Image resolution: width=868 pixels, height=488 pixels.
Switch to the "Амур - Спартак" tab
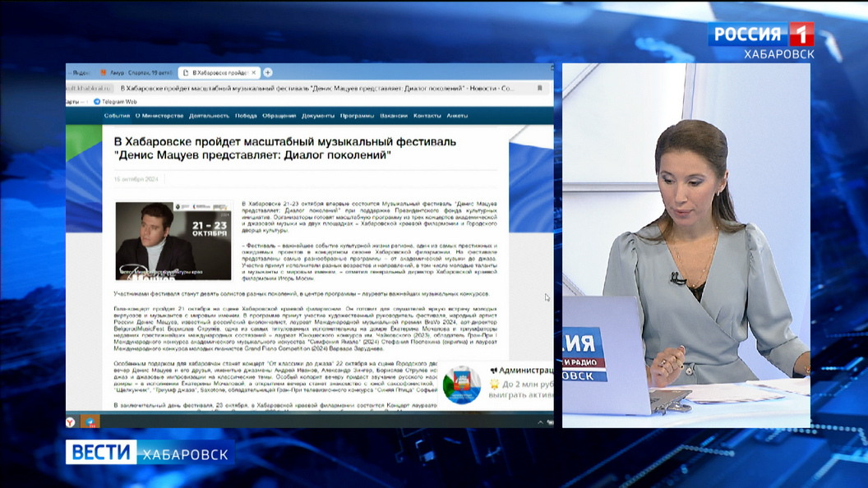pyautogui.click(x=136, y=72)
